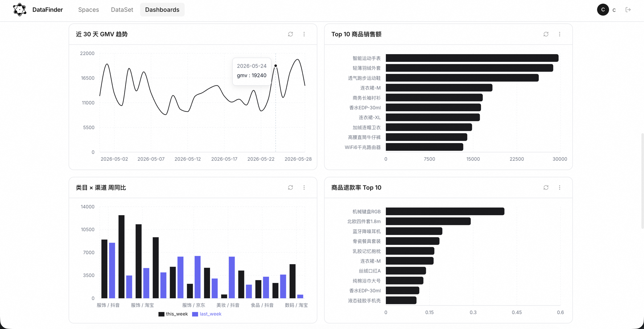The height and width of the screenshot is (329, 644).
Task: Click the black this_week legend swatch
Action: (161, 314)
